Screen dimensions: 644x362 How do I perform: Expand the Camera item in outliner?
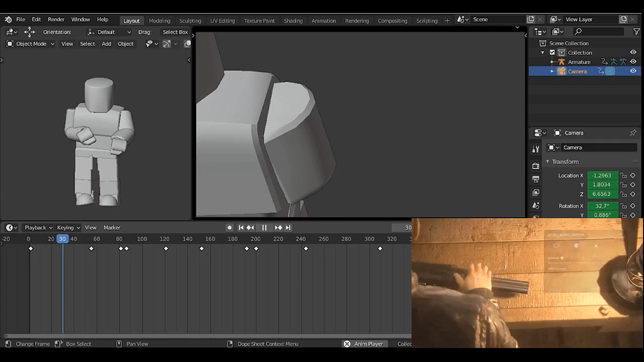coord(552,72)
